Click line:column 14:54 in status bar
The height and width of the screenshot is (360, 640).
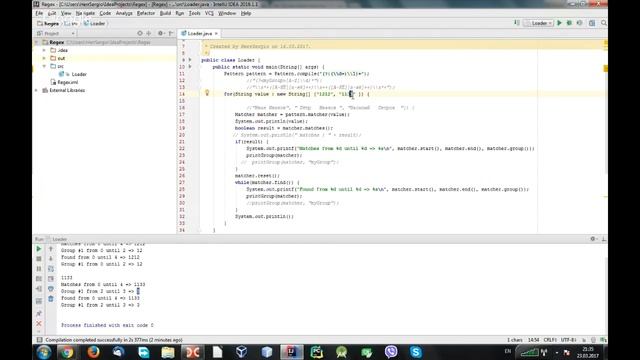533,340
